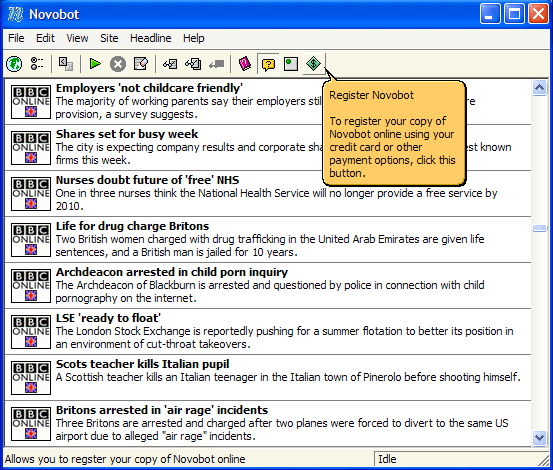Click BBC Online logo beside Shares headline
Screen dimensions: 553x470
click(x=31, y=148)
